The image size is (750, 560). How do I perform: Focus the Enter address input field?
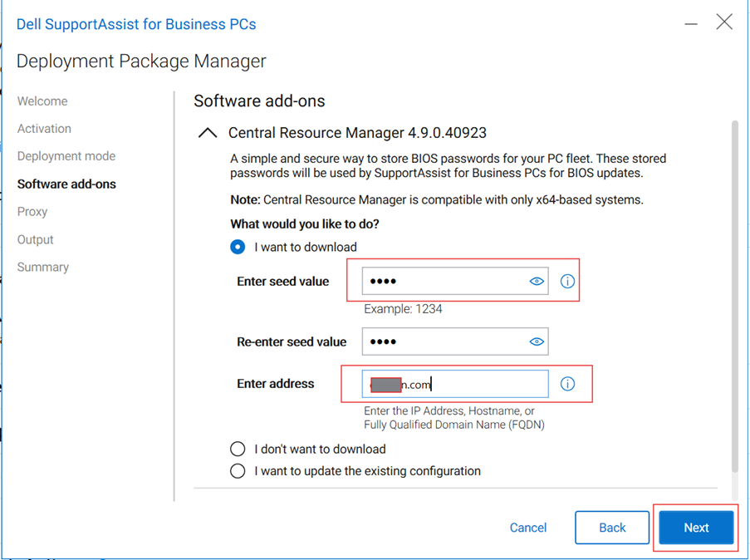(455, 383)
